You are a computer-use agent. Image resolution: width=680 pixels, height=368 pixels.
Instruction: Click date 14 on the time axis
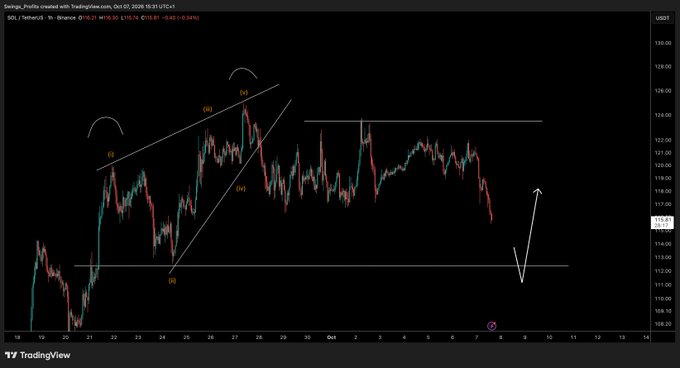pyautogui.click(x=646, y=337)
